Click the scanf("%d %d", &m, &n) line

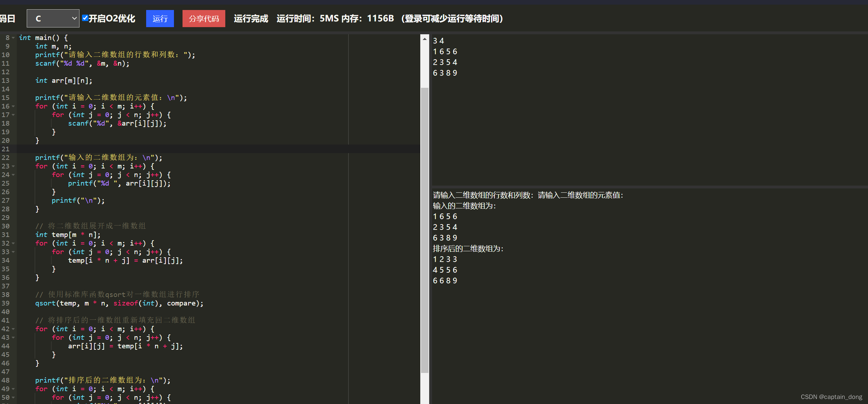82,64
